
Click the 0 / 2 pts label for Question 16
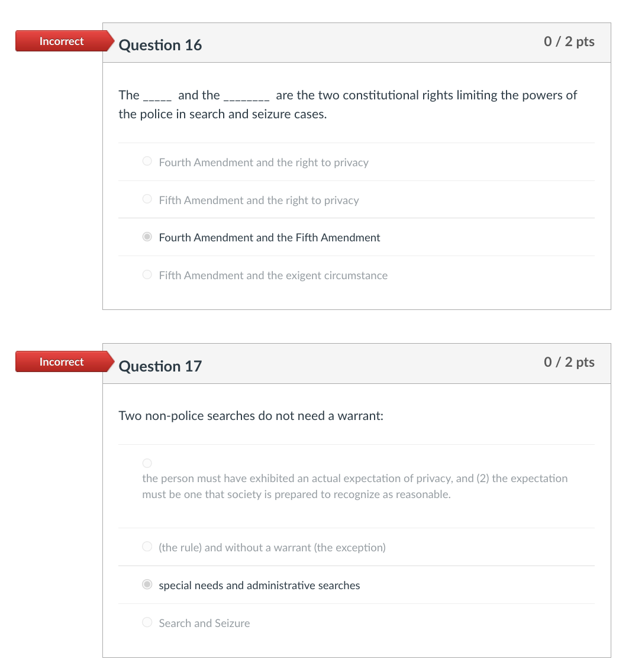tap(569, 41)
